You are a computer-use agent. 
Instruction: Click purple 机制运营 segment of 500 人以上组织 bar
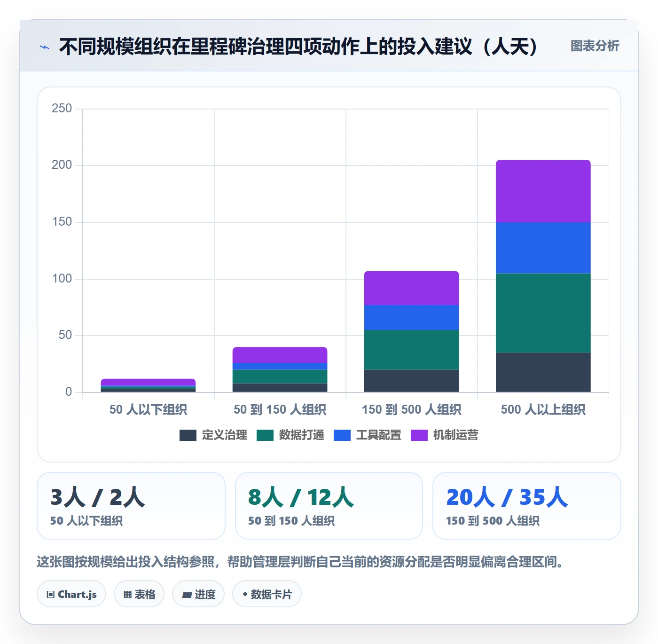pos(543,191)
